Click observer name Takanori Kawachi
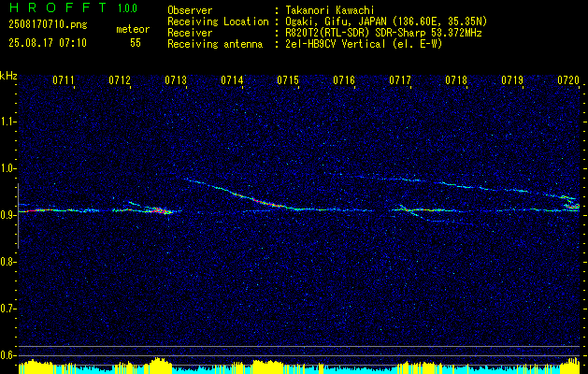 pos(328,10)
